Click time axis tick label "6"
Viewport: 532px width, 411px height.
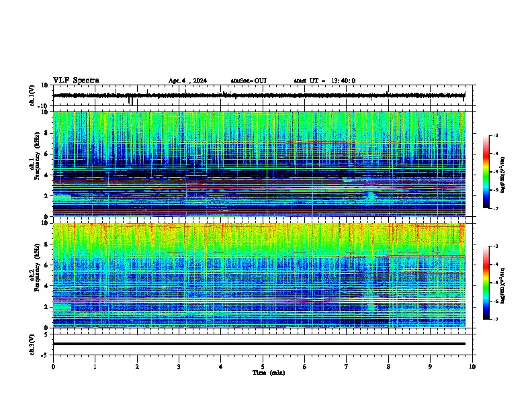point(305,367)
